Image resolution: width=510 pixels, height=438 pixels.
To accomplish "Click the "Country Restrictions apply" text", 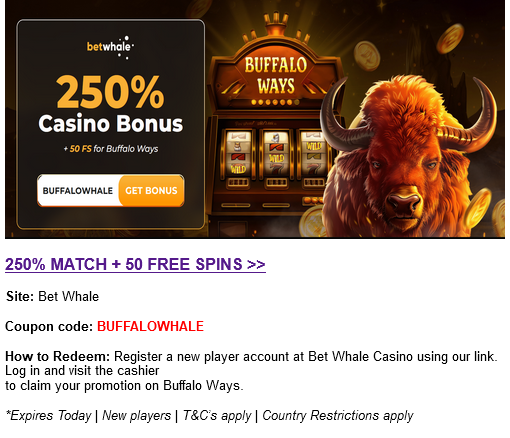I will (337, 416).
